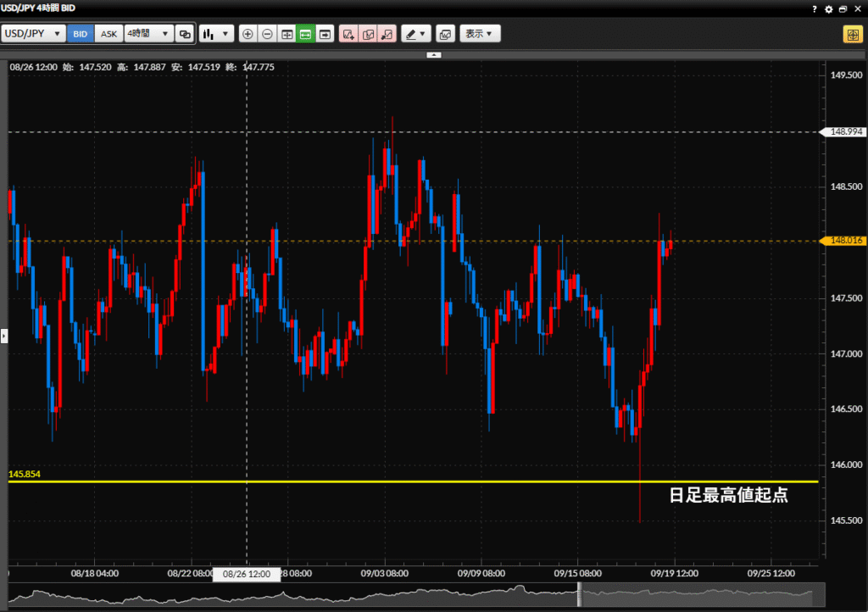Click the add new order chart icon
The height and width of the screenshot is (612, 868).
click(x=348, y=34)
